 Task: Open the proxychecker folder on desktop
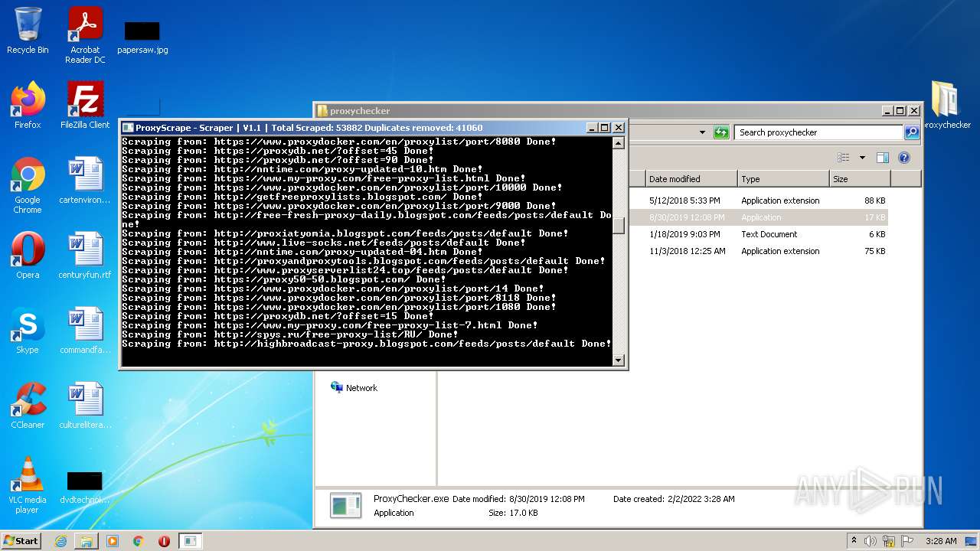tap(946, 105)
